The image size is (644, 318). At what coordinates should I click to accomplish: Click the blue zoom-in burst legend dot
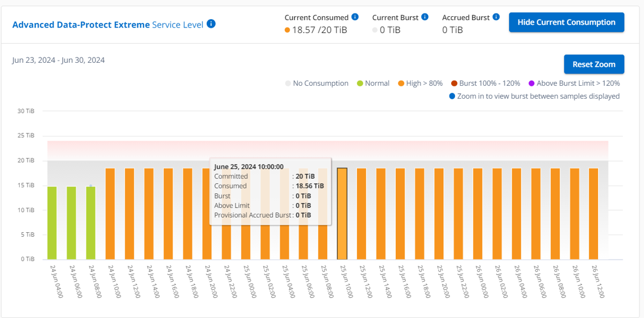[x=452, y=96]
